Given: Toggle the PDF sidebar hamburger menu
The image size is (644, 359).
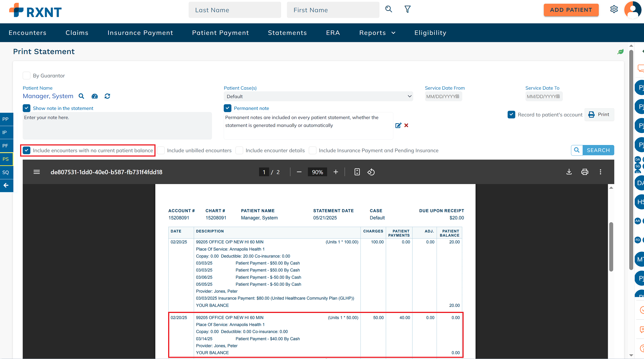Looking at the screenshot, I should tap(37, 172).
